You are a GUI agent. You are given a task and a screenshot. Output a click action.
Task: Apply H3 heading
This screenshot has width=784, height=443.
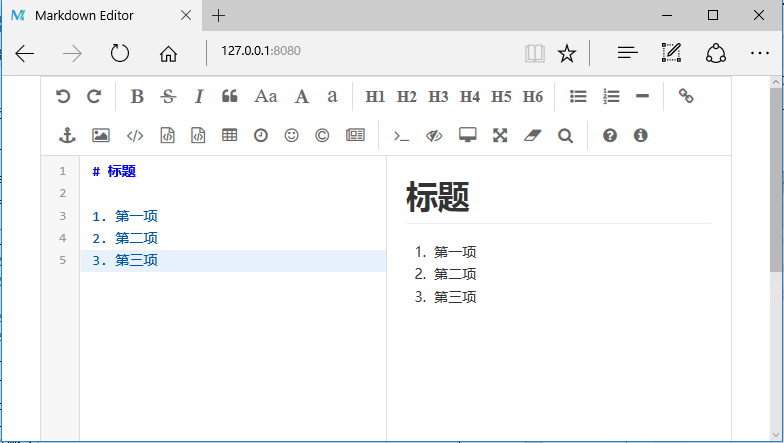(438, 96)
